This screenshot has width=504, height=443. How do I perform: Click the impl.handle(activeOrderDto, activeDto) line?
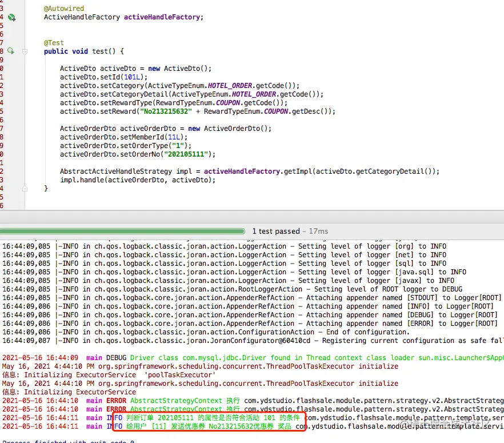tap(138, 180)
